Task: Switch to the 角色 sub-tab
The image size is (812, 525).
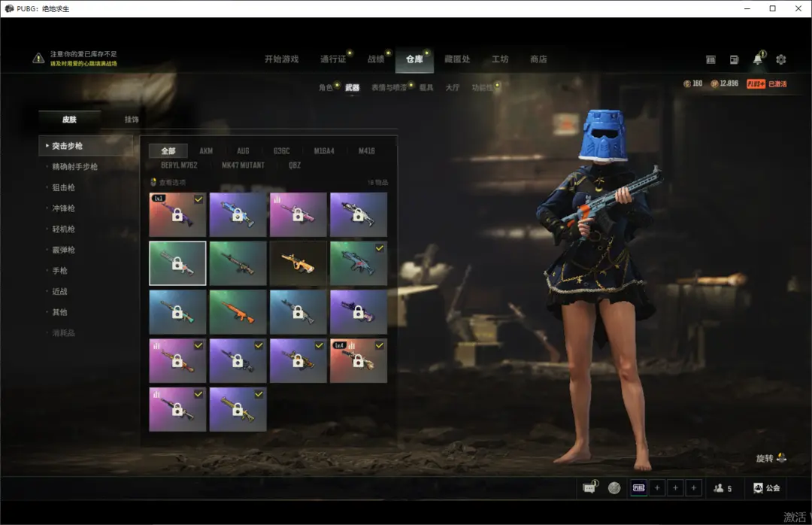Action: point(326,87)
